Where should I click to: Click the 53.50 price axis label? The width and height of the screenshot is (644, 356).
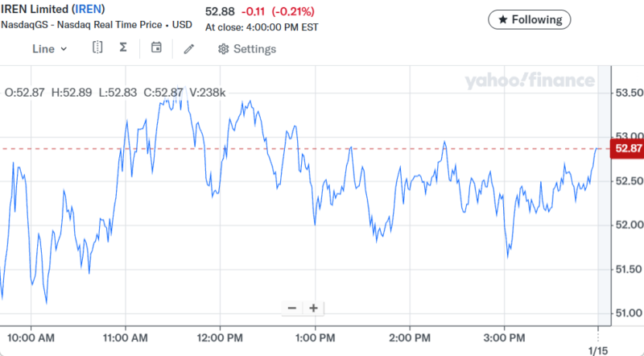629,93
